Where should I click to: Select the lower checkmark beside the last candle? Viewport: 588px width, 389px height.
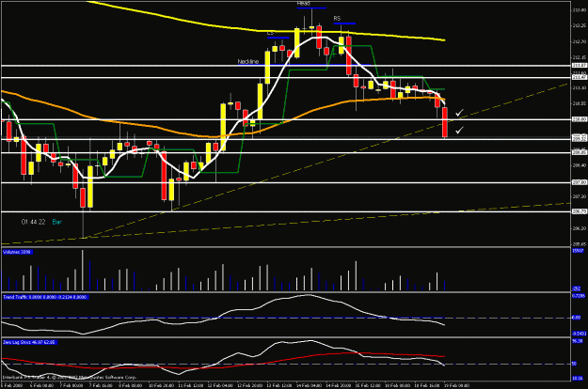point(459,130)
